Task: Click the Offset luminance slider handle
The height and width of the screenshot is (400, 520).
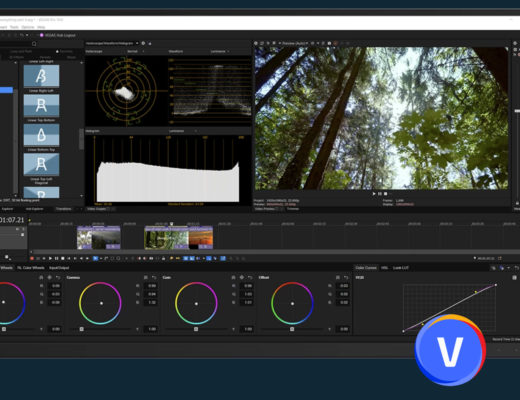Action: click(292, 329)
